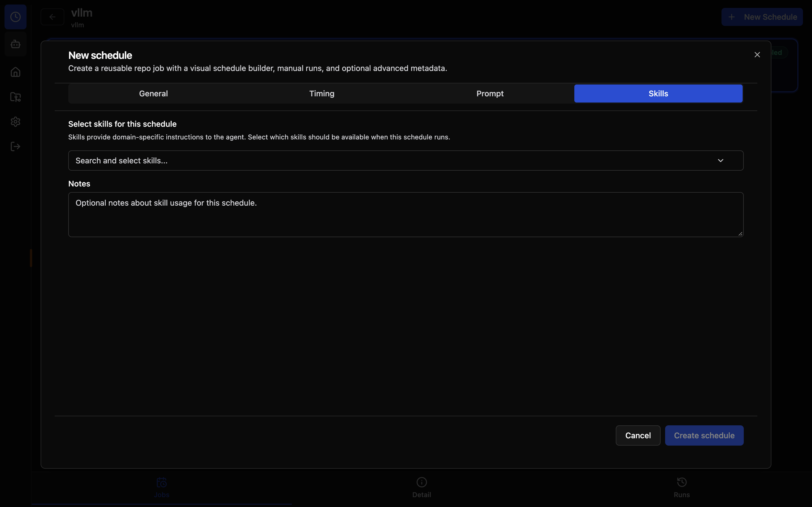Viewport: 812px width, 507px height.
Task: Switch to the Prompt tab
Action: [490, 94]
